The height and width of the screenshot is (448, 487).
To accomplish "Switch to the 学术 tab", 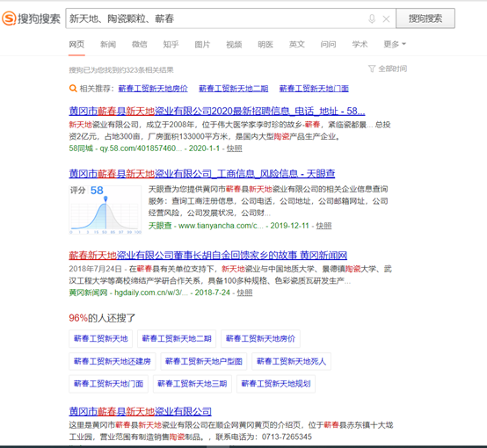I will click(360, 45).
